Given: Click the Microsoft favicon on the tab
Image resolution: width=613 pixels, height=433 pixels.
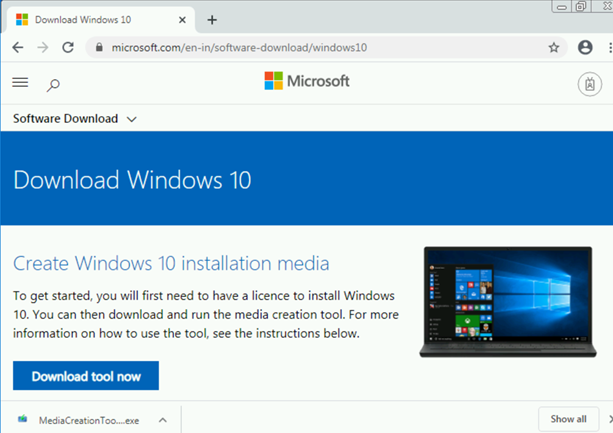Looking at the screenshot, I should 22,20.
